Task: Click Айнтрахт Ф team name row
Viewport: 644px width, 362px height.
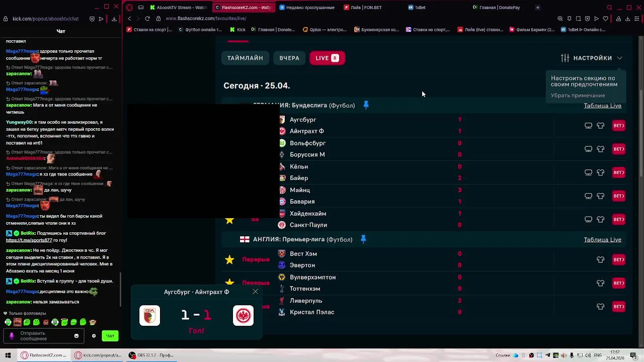Action: click(x=307, y=131)
